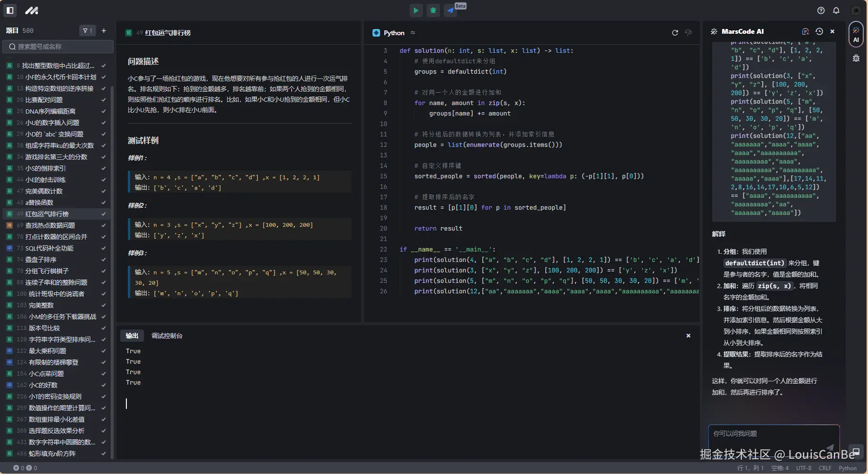Change the indentation setting 空格: 4 in the status bar
Screen dimensions: 868x474
(x=780, y=468)
